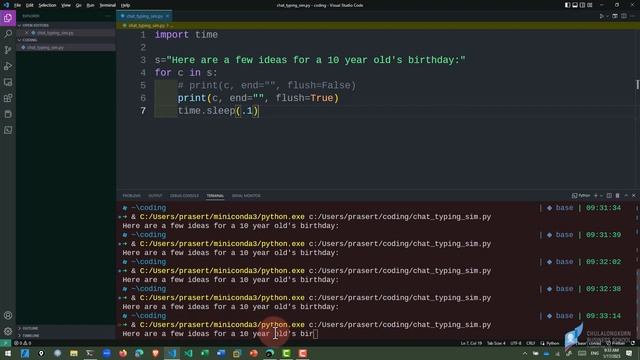Open Brave browser from the taskbar
Viewport: 640px width, 360px height.
(155, 353)
